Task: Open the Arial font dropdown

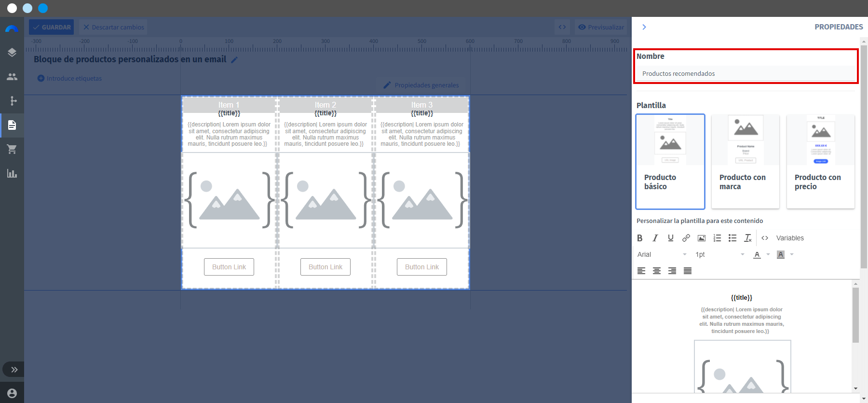Action: pos(662,254)
